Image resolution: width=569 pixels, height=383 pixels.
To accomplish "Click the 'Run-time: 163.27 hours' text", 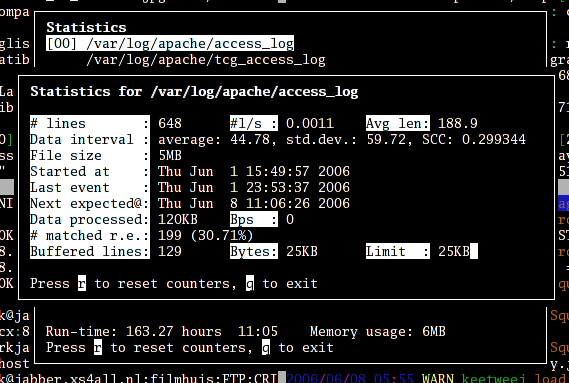I will click(x=134, y=331).
